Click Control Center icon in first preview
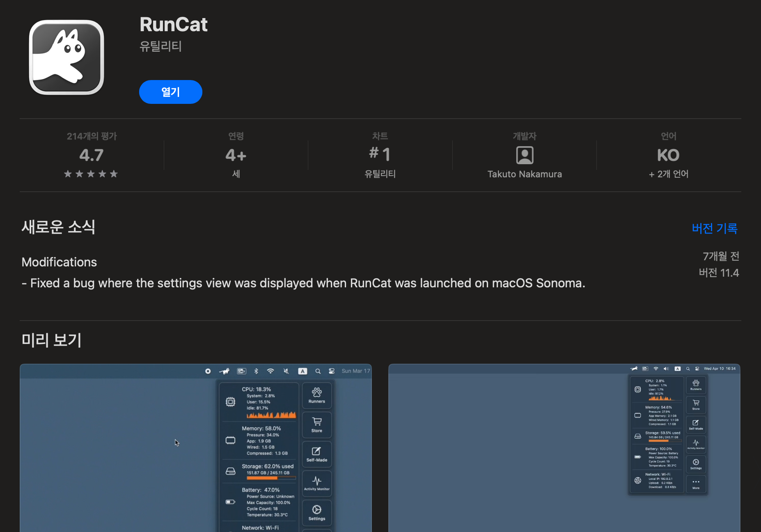The width and height of the screenshot is (761, 532). point(332,371)
